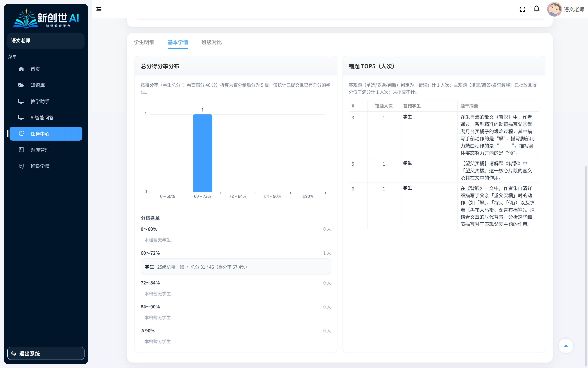The width and height of the screenshot is (588, 368).
Task: Click the 0~60% axis label
Action: pos(167,196)
